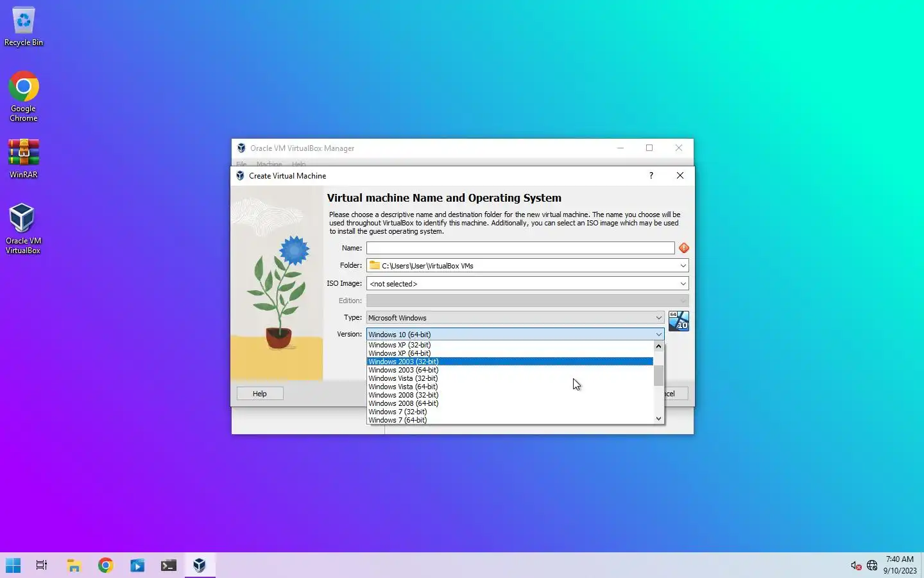Viewport: 924px width, 578px height.
Task: Click the muted volume tray icon
Action: [856, 565]
